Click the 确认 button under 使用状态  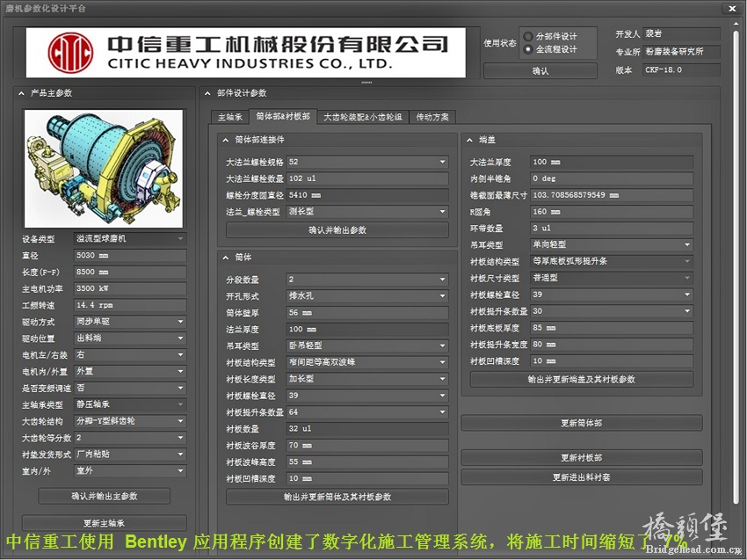click(x=540, y=71)
